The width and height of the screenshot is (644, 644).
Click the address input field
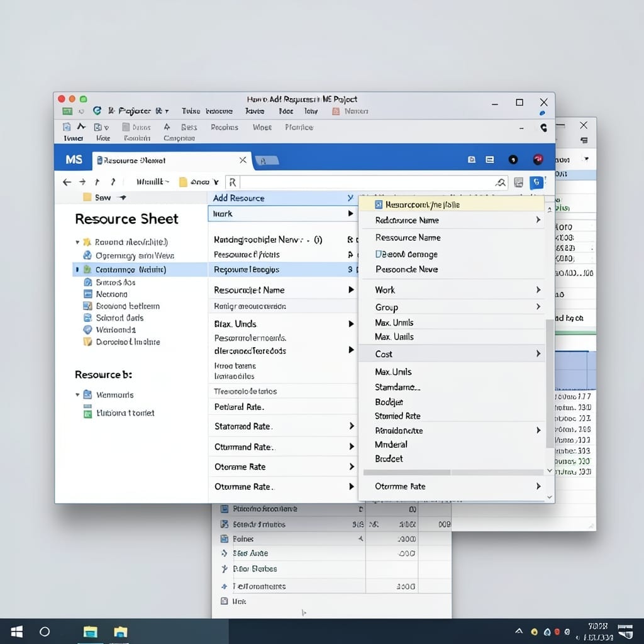(367, 182)
